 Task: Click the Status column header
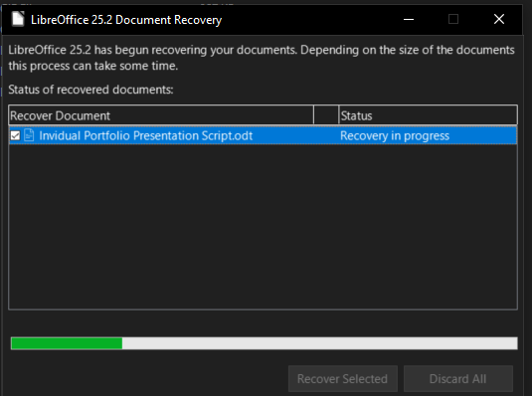tap(428, 115)
